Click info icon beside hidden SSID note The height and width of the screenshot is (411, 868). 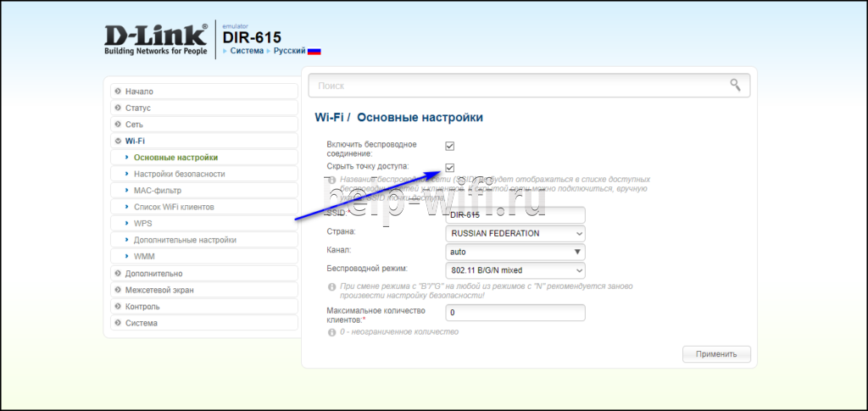click(x=331, y=180)
